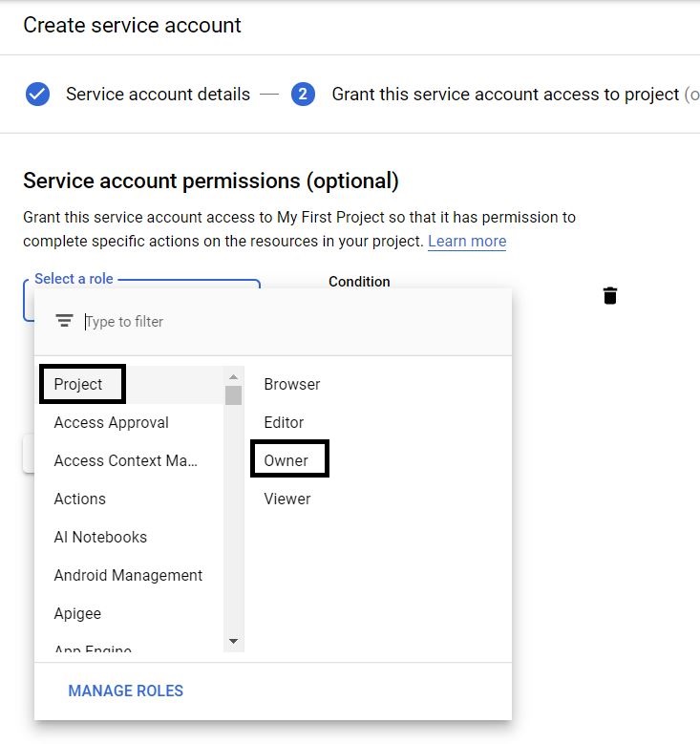Screen dimensions: 700x744
Task: Open the Learn more link
Action: 467,241
